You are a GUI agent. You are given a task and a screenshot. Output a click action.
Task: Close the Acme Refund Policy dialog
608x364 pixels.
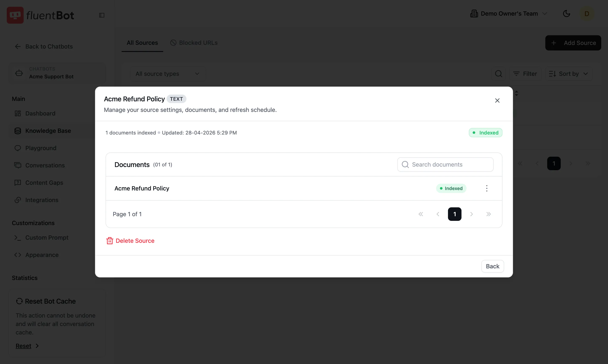click(x=497, y=101)
